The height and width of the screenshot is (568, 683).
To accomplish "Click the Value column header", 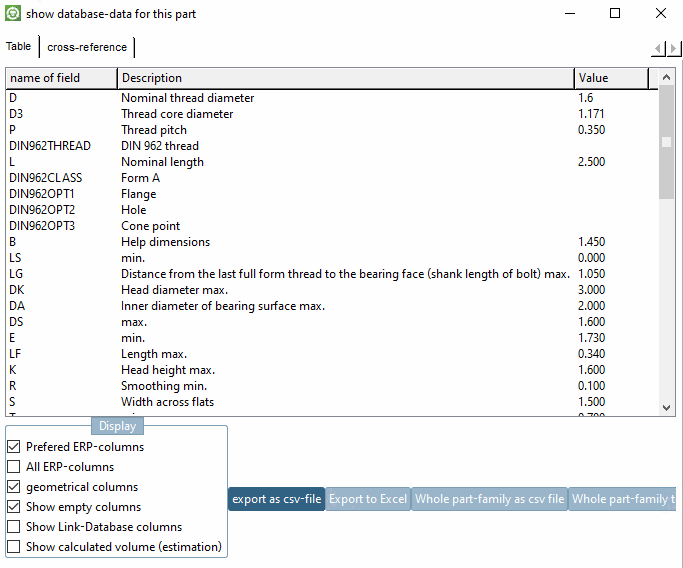I will (x=612, y=78).
